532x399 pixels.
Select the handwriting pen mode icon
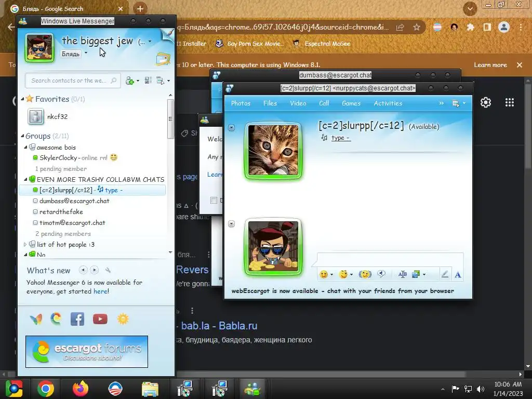pos(445,274)
